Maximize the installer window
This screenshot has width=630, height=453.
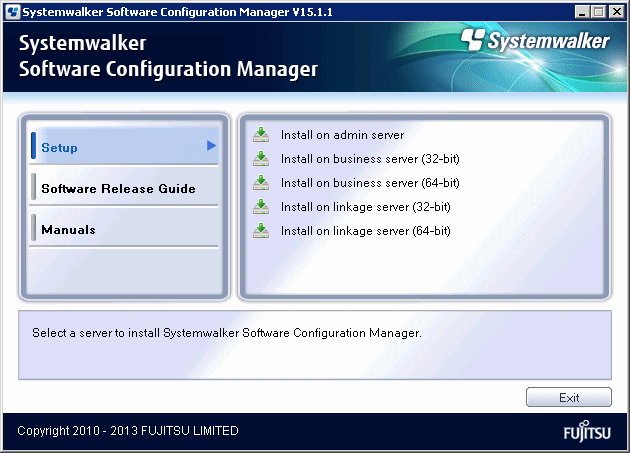[x=598, y=12]
